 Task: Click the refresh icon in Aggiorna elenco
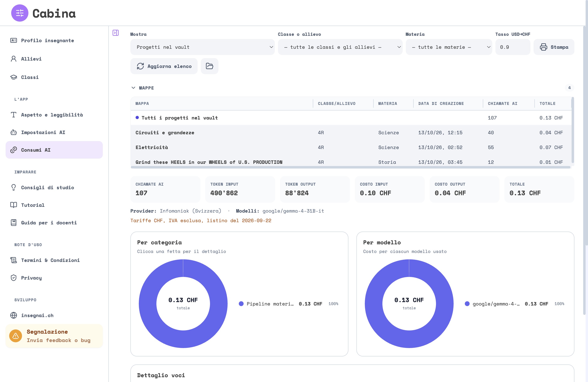(140, 66)
